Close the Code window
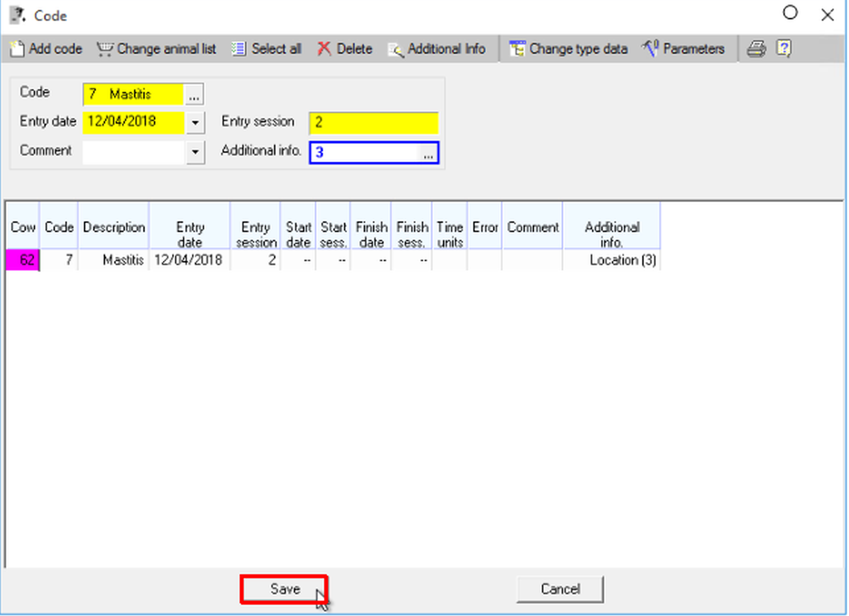The width and height of the screenshot is (849, 616). (x=827, y=15)
